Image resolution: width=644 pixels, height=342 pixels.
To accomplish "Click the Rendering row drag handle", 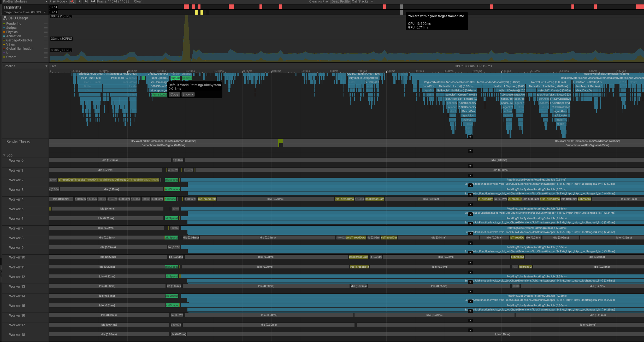I will click(x=46, y=24).
